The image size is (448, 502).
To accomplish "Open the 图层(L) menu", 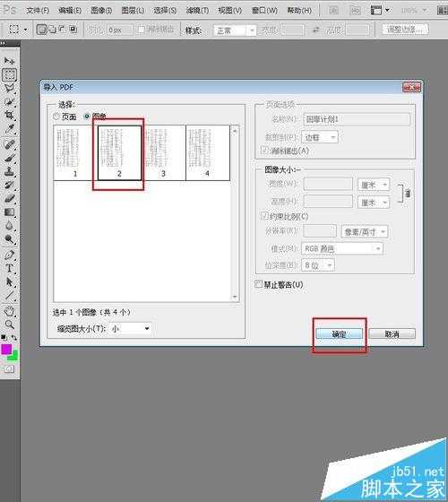I will [x=133, y=11].
